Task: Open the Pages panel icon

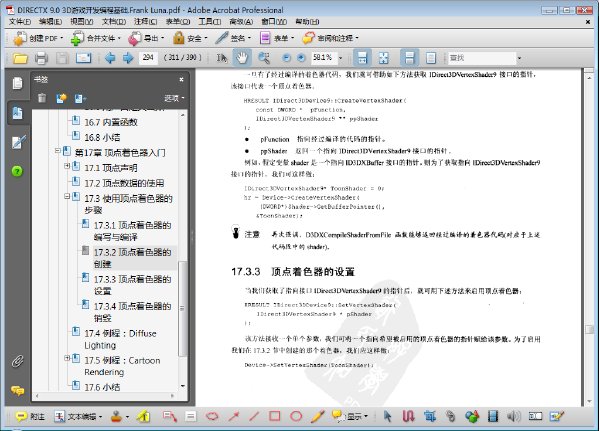Action: (x=17, y=83)
